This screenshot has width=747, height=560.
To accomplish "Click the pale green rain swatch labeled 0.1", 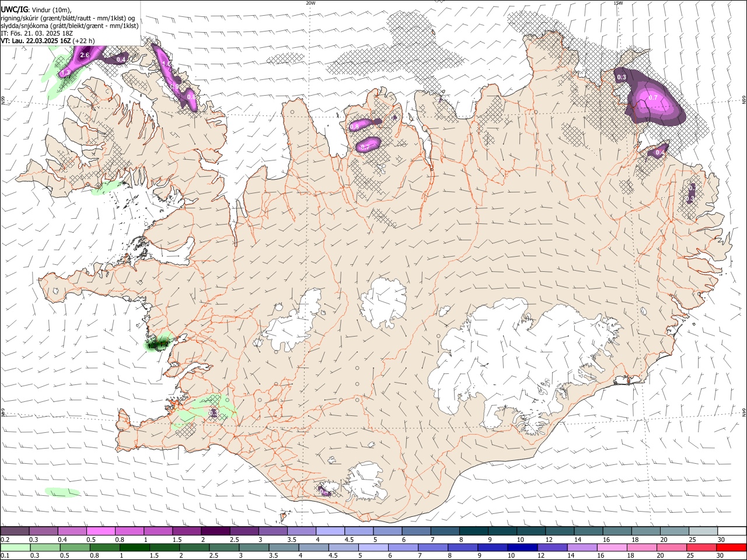I will point(15,547).
